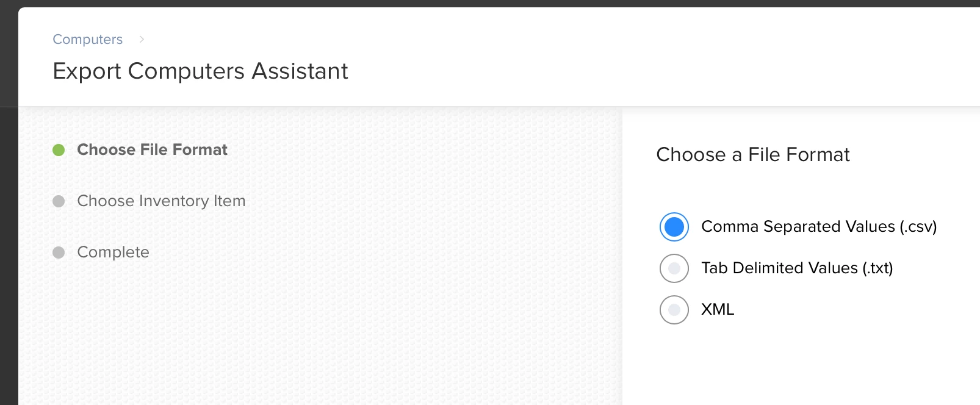Select the XML radio button
Screen dimensions: 980x405
[x=674, y=310]
